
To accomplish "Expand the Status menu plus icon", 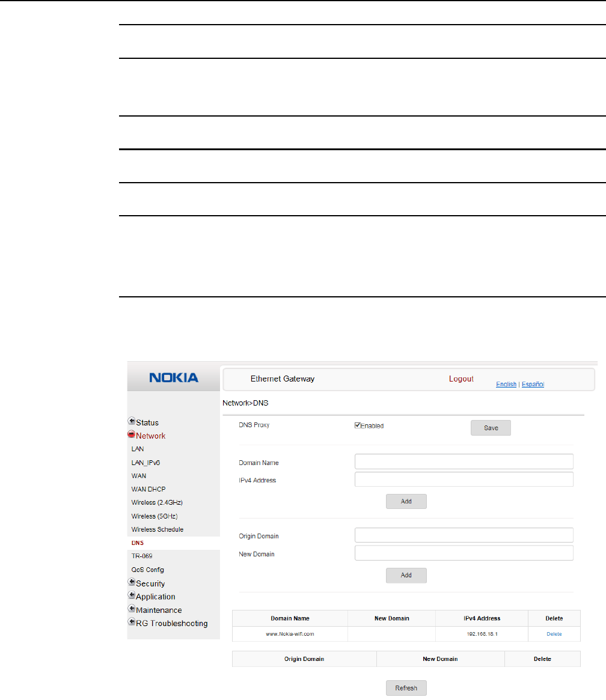I will point(131,421).
